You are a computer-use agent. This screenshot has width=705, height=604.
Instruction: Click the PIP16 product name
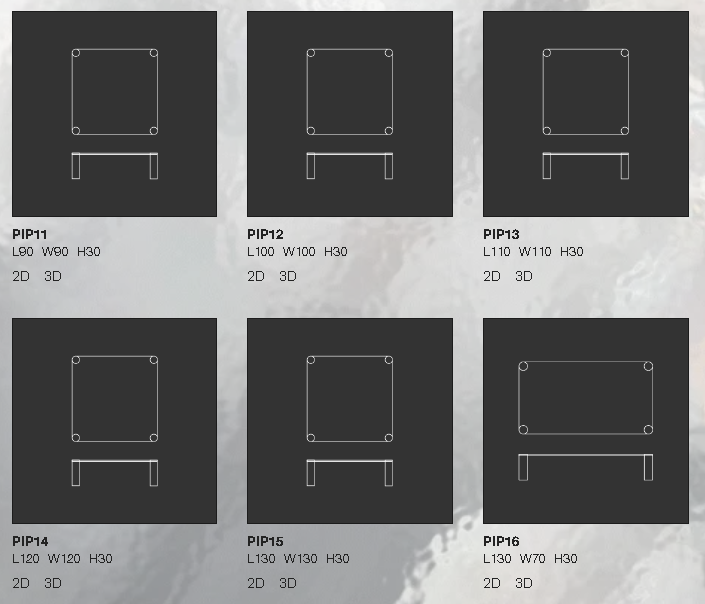(501, 542)
